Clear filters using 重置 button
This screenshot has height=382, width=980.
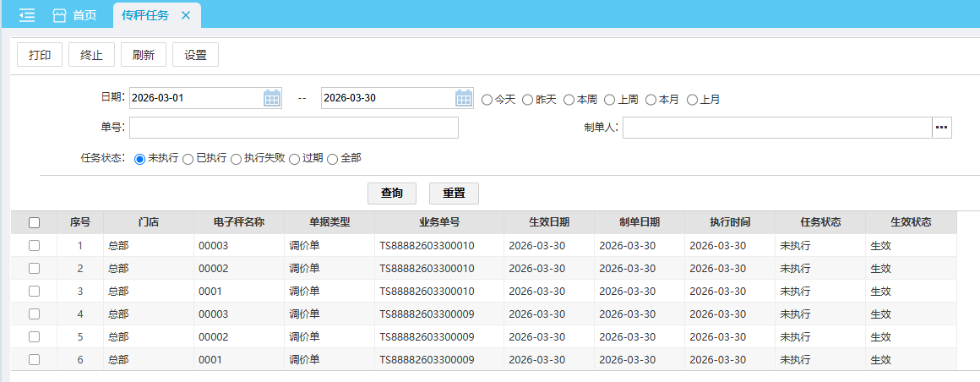click(454, 193)
